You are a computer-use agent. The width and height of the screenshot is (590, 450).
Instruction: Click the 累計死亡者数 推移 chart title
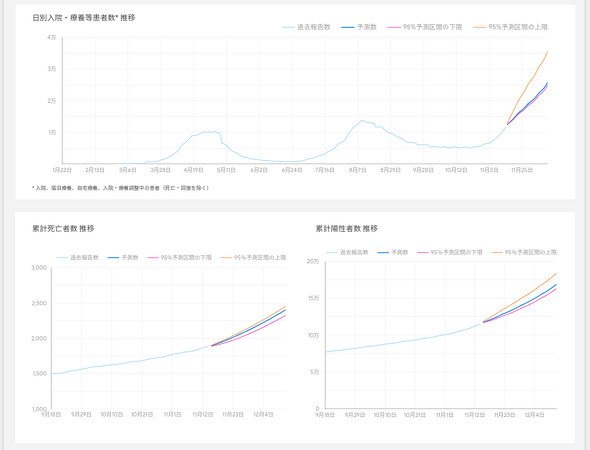[x=63, y=228]
